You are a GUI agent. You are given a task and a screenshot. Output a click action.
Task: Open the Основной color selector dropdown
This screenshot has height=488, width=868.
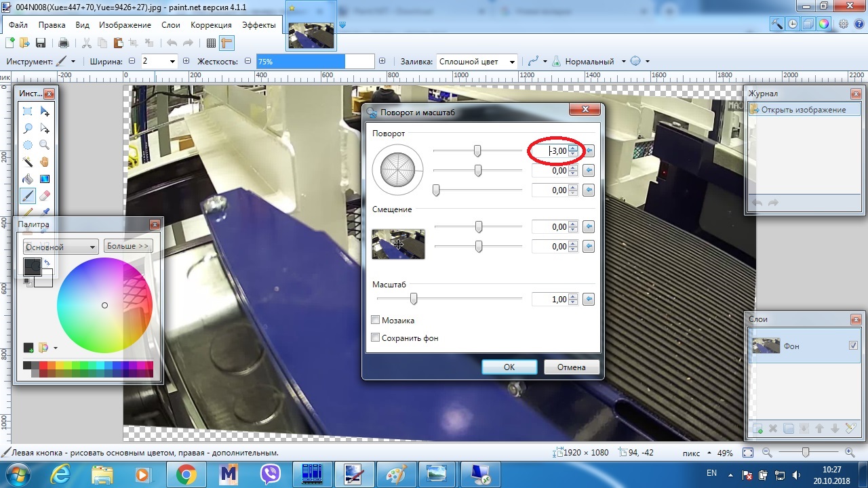(x=61, y=247)
